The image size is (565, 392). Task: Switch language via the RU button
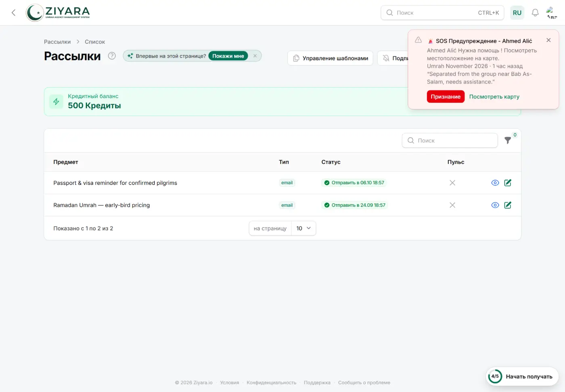(x=517, y=13)
